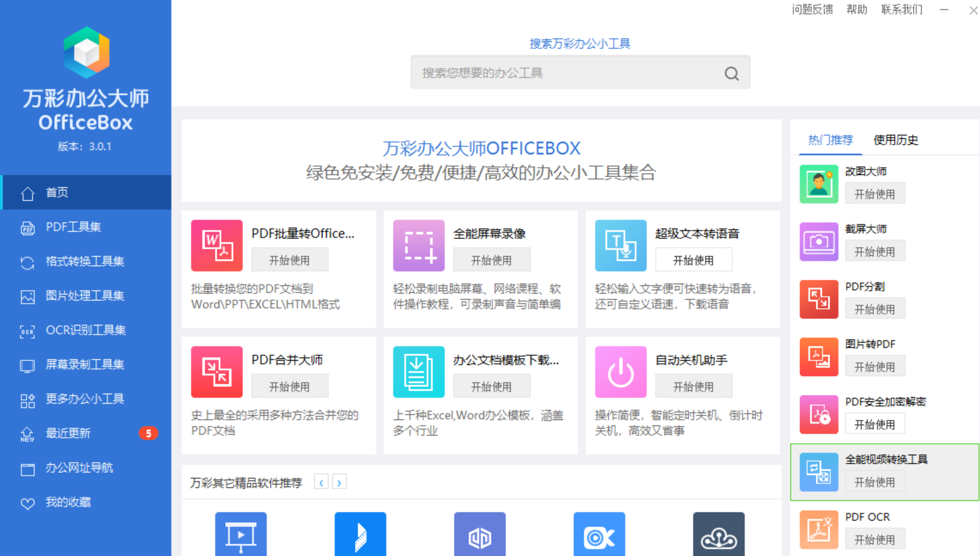Click the OfficeBox hexagon logo
Screen dimensions: 980x556
click(x=87, y=52)
